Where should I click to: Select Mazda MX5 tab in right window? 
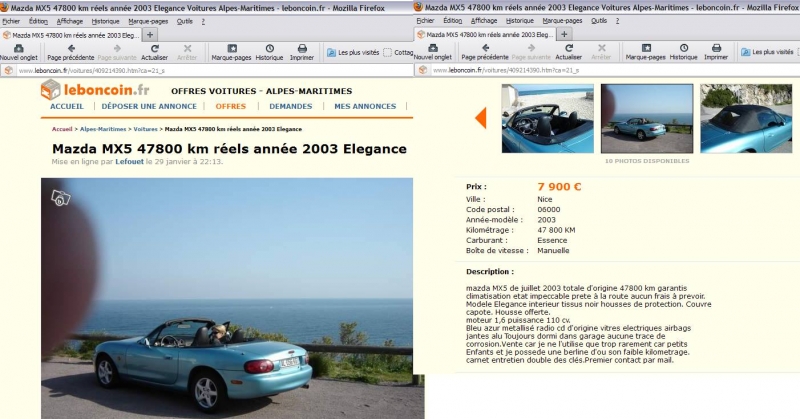pos(486,35)
